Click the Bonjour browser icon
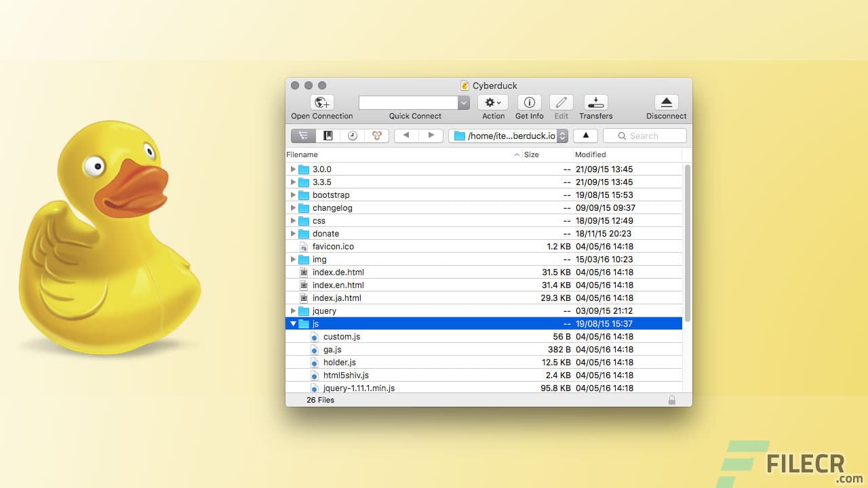The image size is (868, 488). tap(376, 136)
